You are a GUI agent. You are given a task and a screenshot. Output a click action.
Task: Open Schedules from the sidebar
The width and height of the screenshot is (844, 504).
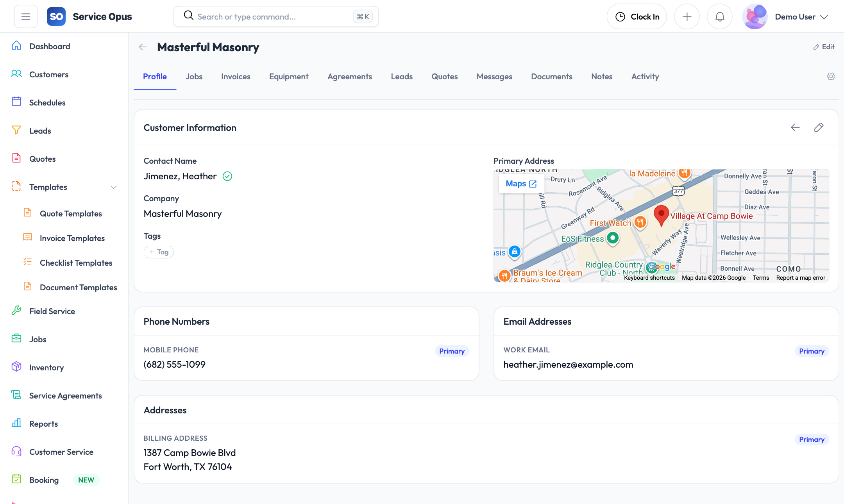47,102
